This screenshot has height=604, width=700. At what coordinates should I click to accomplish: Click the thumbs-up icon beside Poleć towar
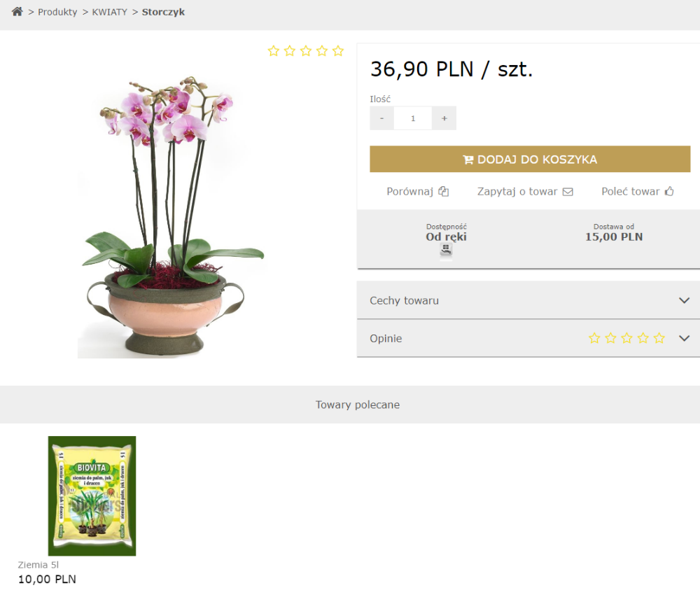tap(669, 191)
